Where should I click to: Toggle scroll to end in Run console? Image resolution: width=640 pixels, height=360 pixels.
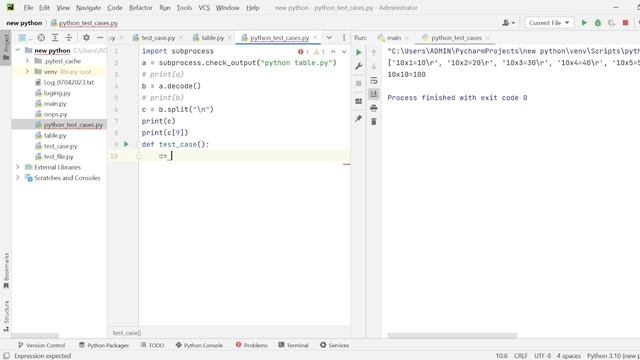coord(373,94)
